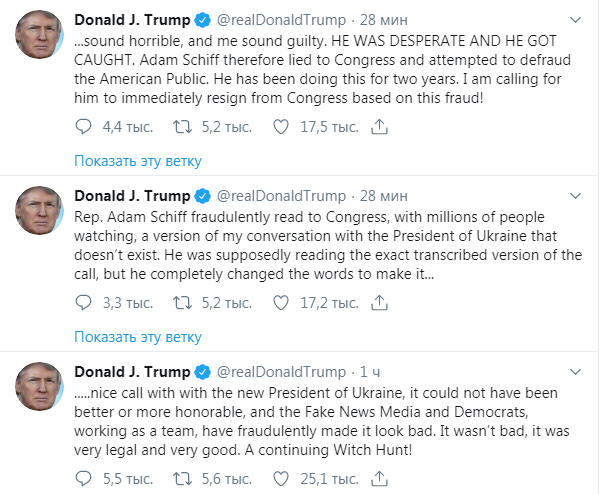Like the first tweet with 17,5 тыс. likes

282,127
